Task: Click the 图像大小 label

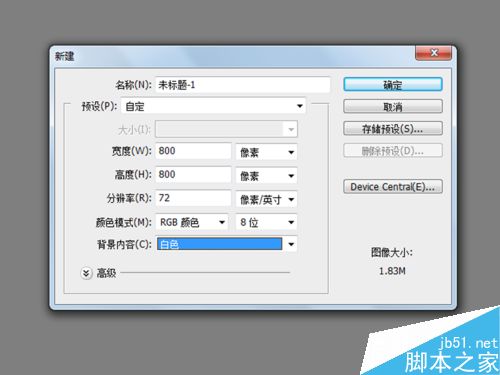Action: [x=392, y=252]
